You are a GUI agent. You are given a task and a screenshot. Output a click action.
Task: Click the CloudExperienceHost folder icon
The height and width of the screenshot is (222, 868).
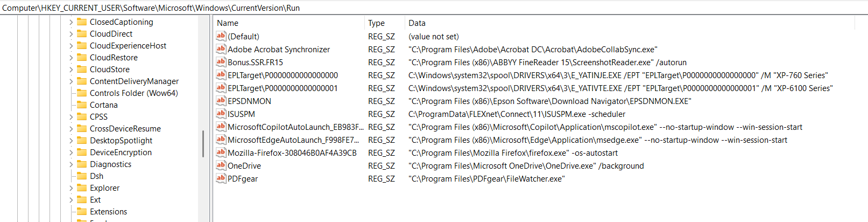coord(82,45)
